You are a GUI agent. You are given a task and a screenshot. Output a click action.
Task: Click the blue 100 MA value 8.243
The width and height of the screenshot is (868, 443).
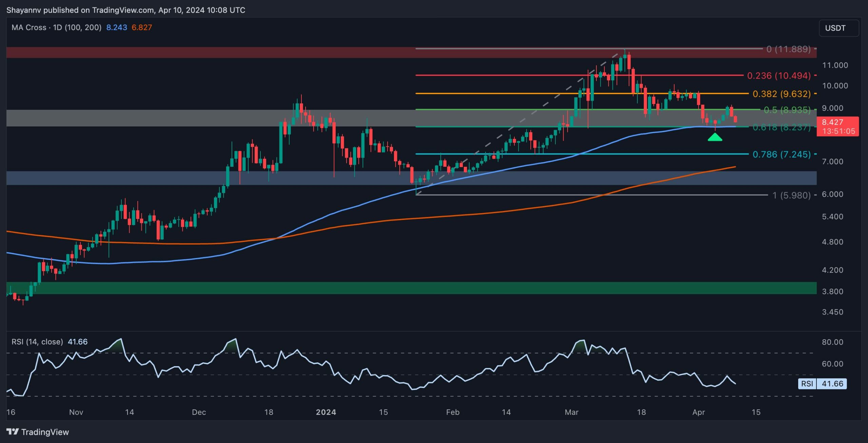click(x=117, y=27)
